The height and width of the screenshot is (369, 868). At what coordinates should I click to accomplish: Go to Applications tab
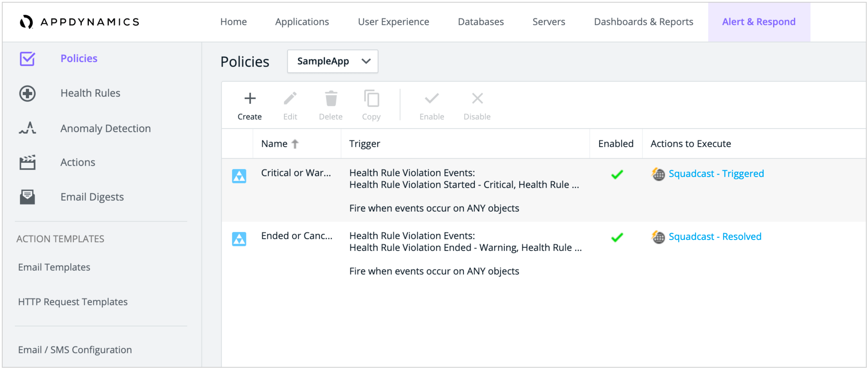point(302,22)
